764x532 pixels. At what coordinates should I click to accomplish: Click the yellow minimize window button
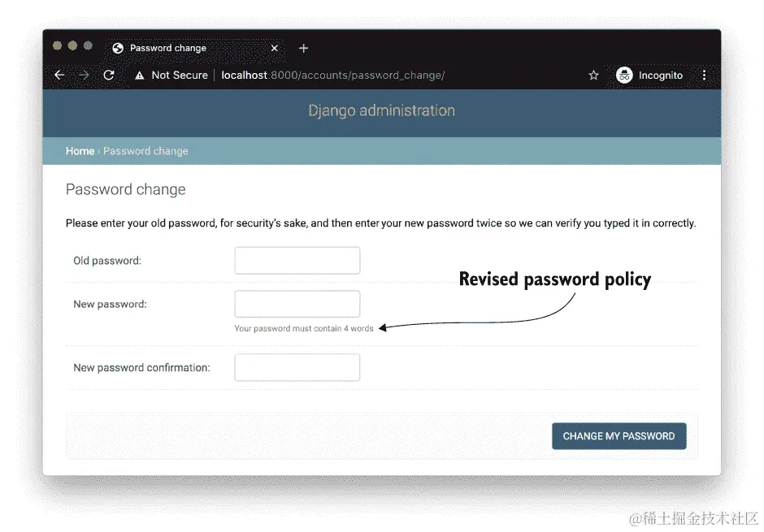[72, 45]
